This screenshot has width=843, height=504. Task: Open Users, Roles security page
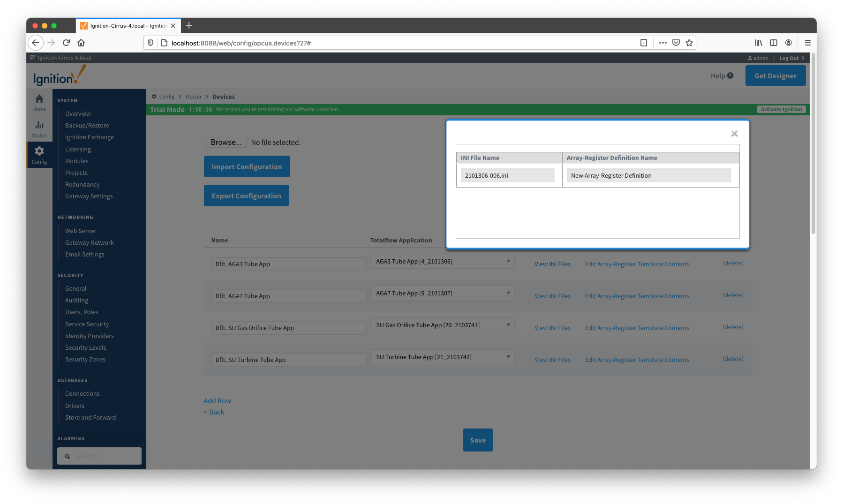82,312
